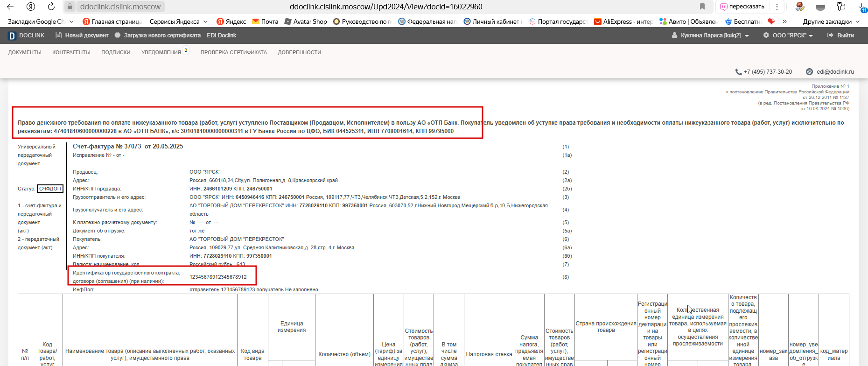Click the '0' notifications counter badge

(x=186, y=50)
